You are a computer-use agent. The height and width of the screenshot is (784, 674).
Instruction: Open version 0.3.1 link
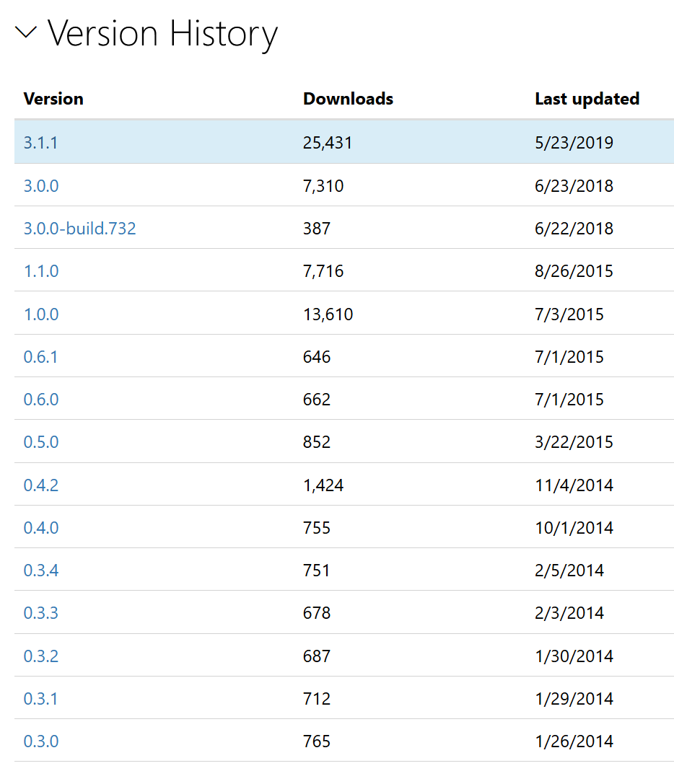pyautogui.click(x=40, y=699)
